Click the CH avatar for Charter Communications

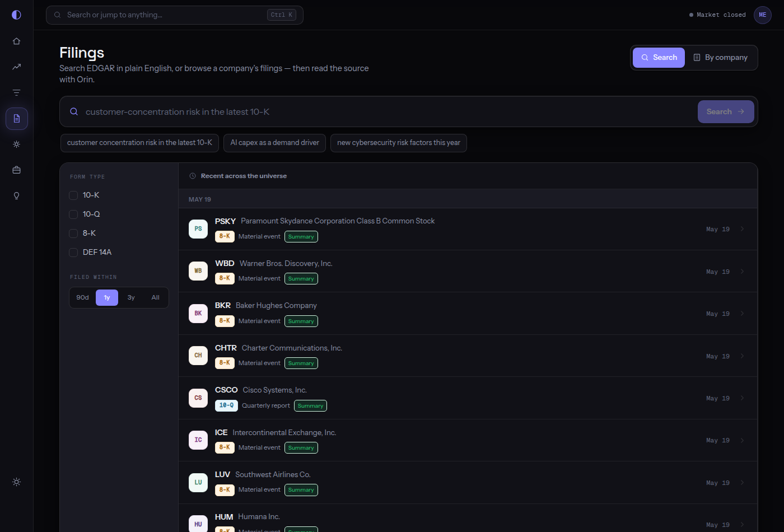[198, 356]
